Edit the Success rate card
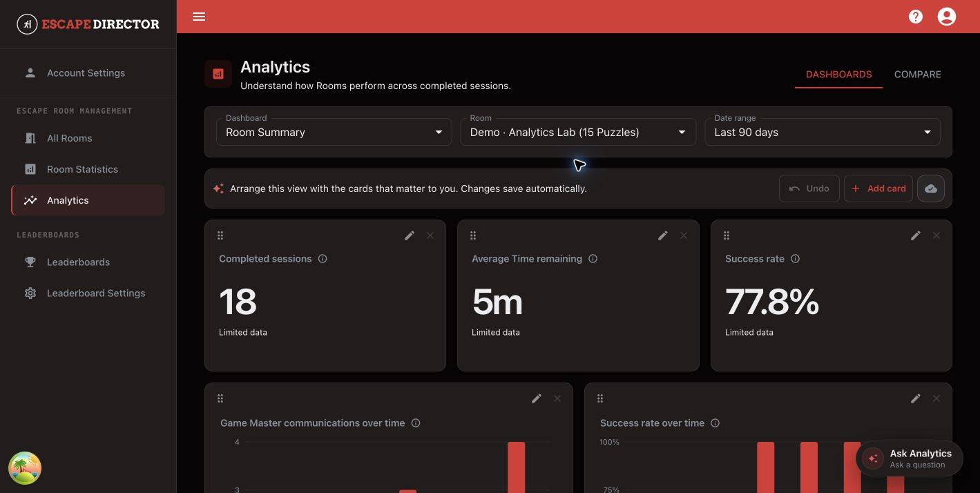 916,235
